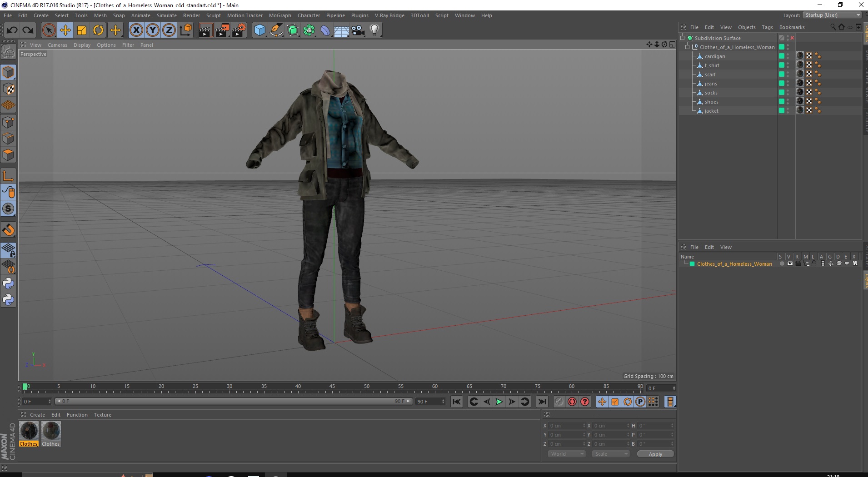Open the spline pen tool

[x=276, y=30]
